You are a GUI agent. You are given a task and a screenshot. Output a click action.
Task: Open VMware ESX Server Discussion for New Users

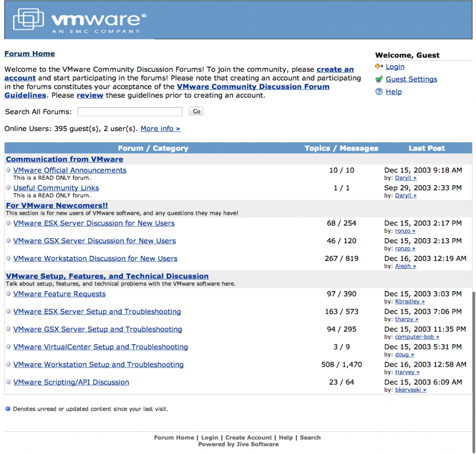point(94,223)
